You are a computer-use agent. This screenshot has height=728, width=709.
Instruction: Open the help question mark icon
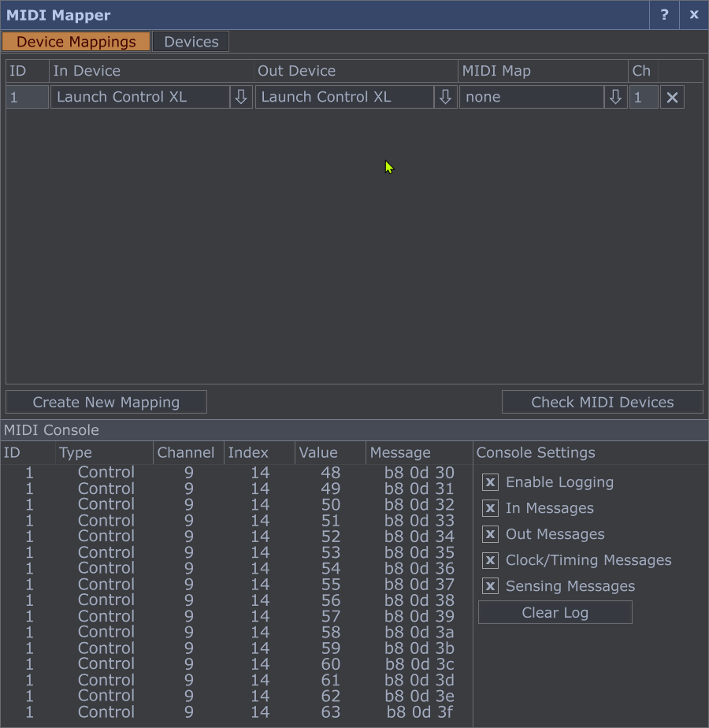pyautogui.click(x=664, y=15)
